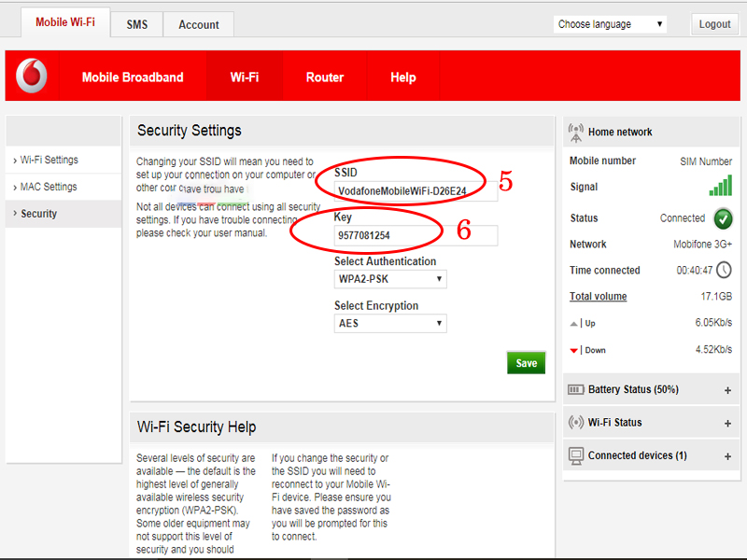Open the Select Authentication dropdown

pyautogui.click(x=390, y=279)
